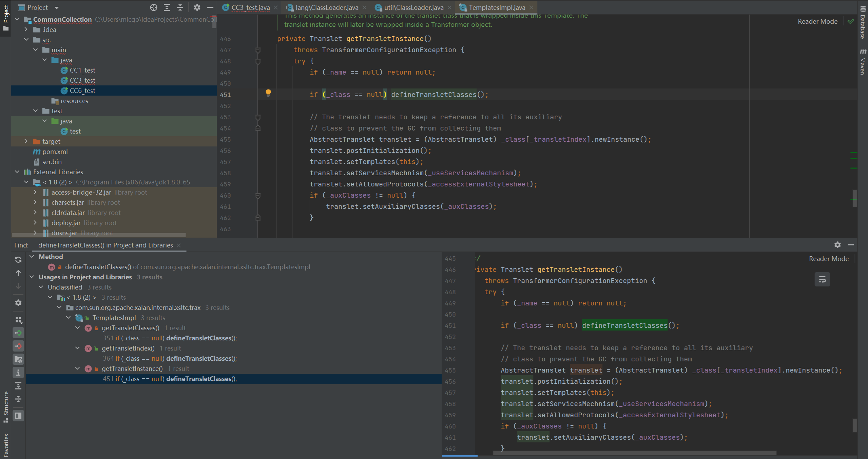The height and width of the screenshot is (459, 868).
Task: Expand the target folder
Action: pyautogui.click(x=26, y=141)
